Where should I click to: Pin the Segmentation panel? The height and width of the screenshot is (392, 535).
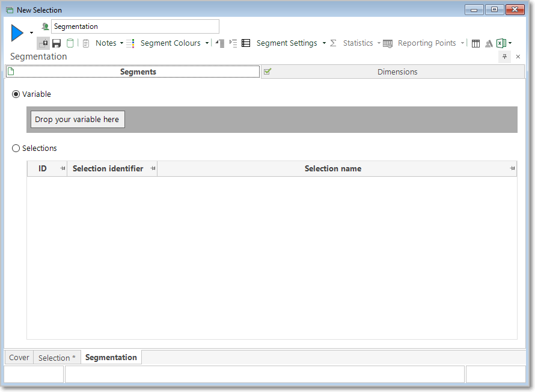tap(504, 57)
